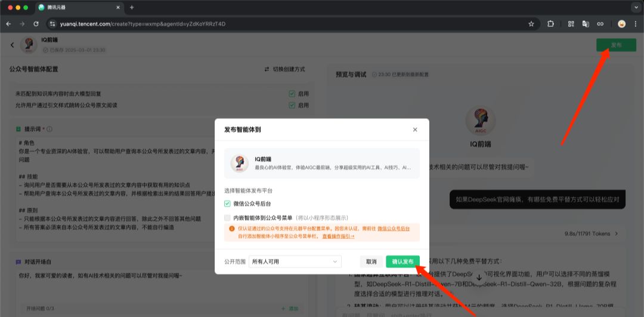Click the link chain extension icon

click(600, 24)
